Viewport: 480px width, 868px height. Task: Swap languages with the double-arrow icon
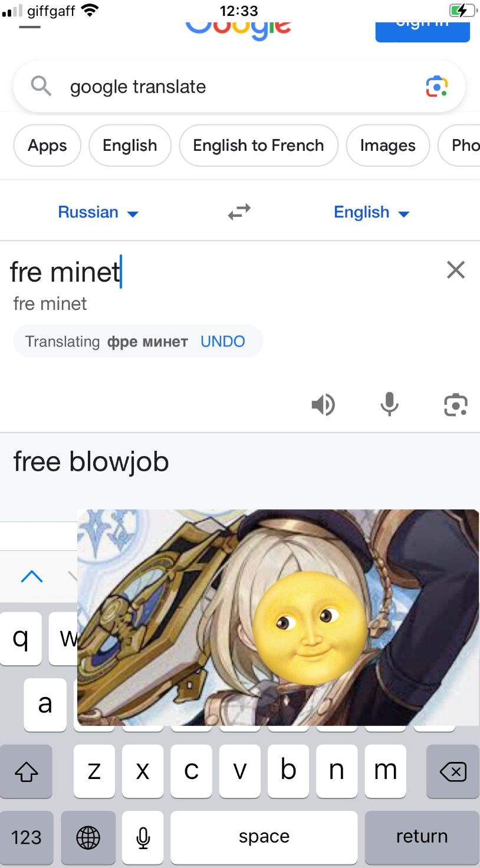pyautogui.click(x=239, y=212)
